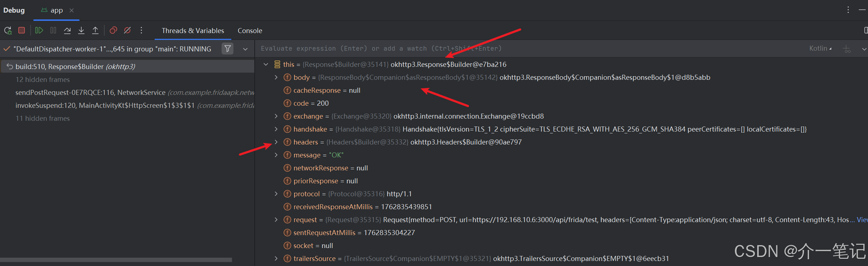Expand the protocol field node
868x266 pixels.
click(276, 194)
